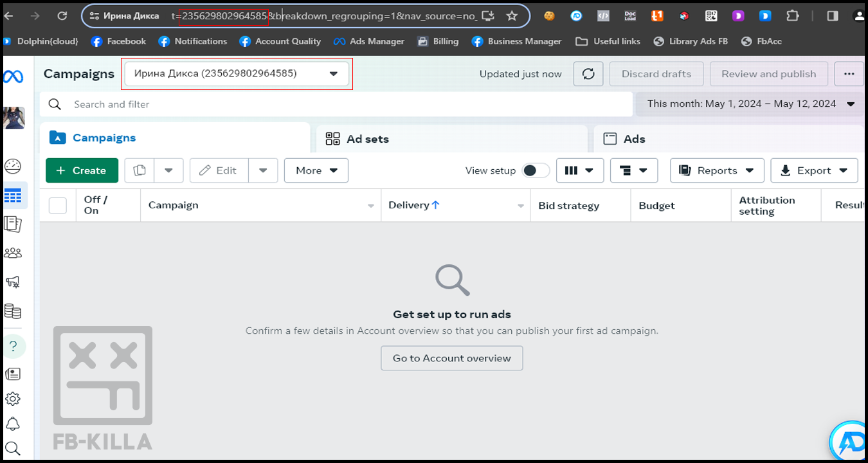Open the columns layout icon menu
The width and height of the screenshot is (868, 463).
[579, 170]
